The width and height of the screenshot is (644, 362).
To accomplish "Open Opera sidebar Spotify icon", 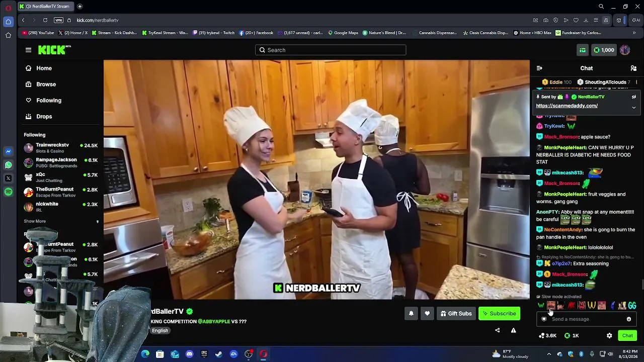I will click(x=8, y=192).
